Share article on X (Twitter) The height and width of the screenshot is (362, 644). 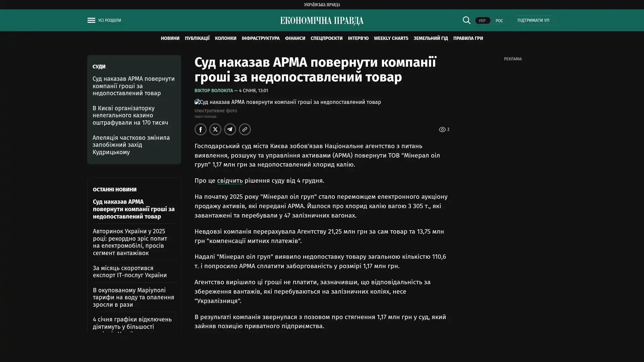click(215, 129)
